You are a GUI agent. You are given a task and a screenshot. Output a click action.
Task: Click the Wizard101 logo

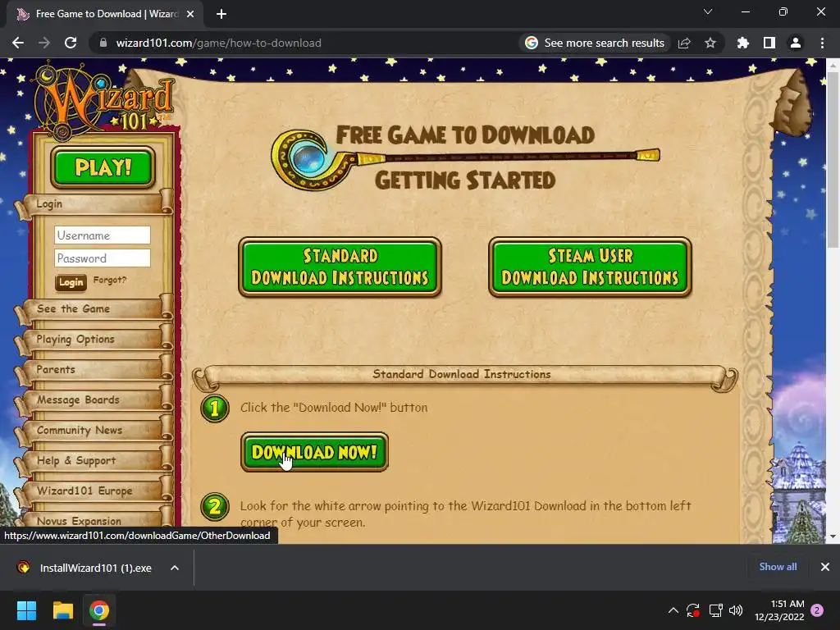click(104, 99)
